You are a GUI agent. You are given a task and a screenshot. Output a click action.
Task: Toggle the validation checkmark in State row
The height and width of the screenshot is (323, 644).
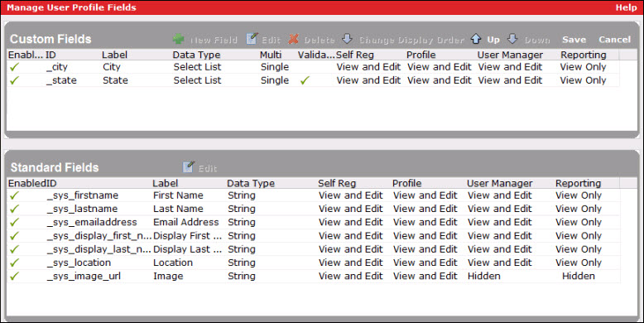pos(305,80)
